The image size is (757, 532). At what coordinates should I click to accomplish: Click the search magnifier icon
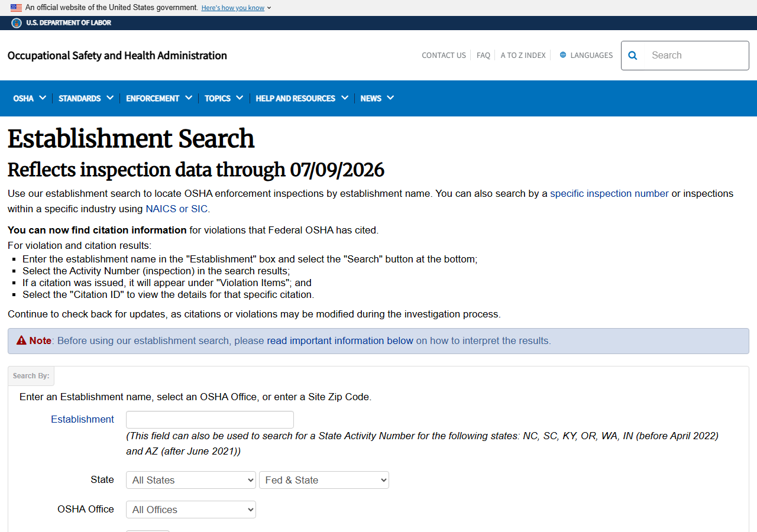point(633,56)
